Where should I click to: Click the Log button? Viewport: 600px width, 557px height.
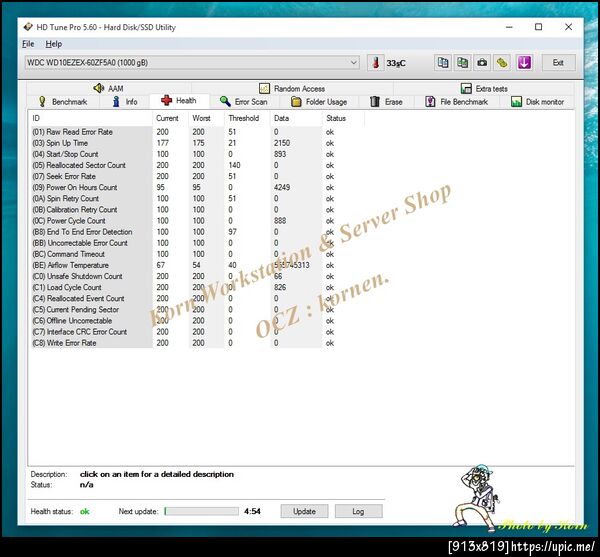pyautogui.click(x=358, y=511)
